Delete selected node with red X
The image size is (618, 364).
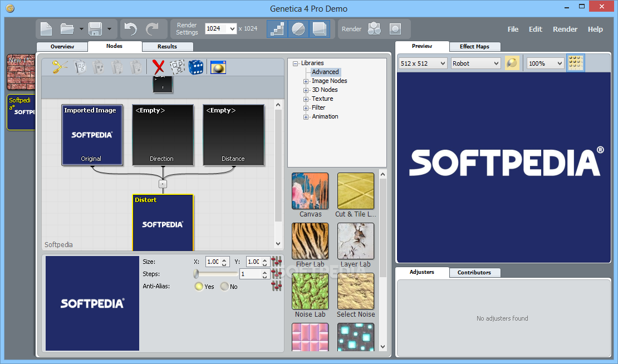pos(159,67)
